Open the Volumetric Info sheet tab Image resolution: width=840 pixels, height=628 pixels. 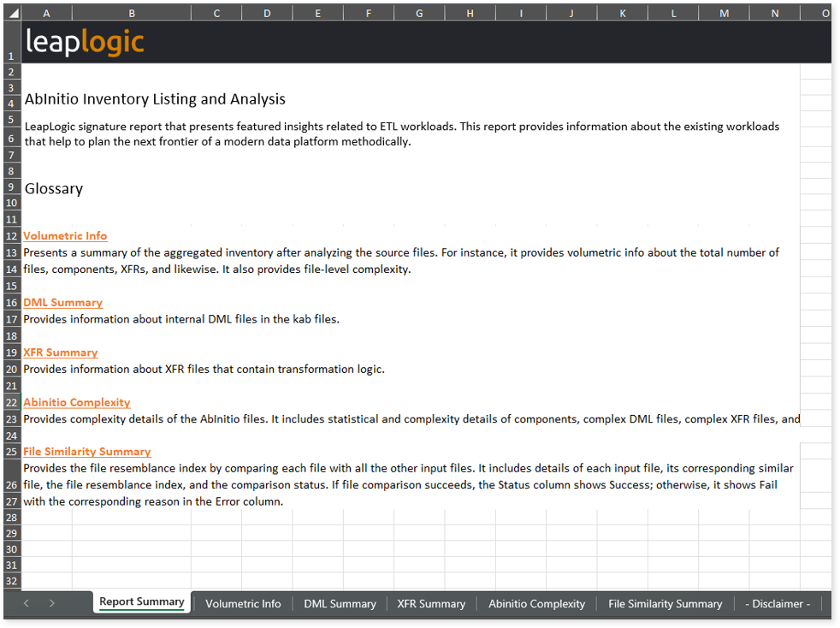[x=243, y=603]
